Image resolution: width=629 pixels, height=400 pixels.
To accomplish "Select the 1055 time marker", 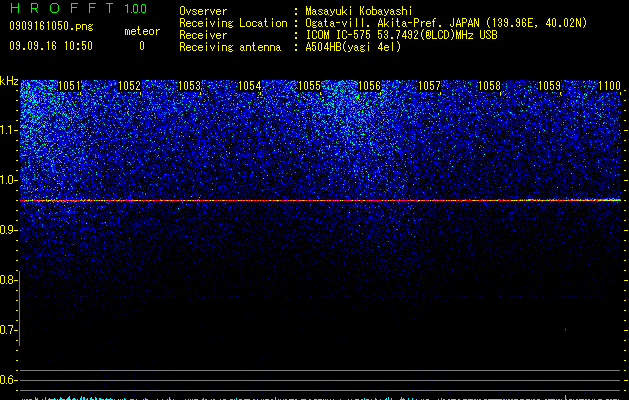I will 310,86.
